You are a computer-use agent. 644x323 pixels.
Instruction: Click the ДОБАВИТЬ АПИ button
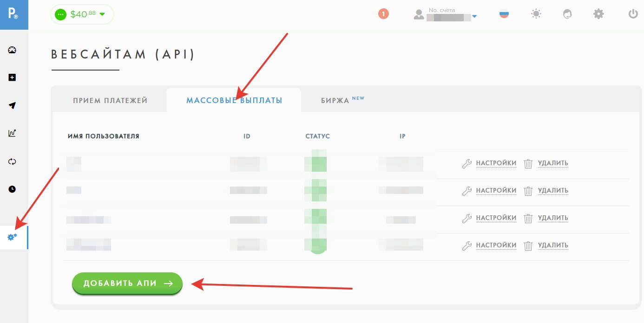(x=127, y=284)
